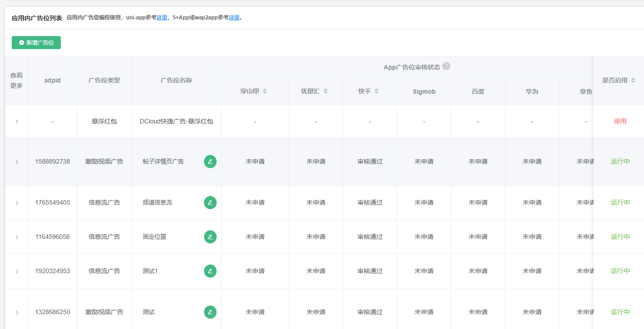
Task: Edit name of 固定位置
Action: 210,237
